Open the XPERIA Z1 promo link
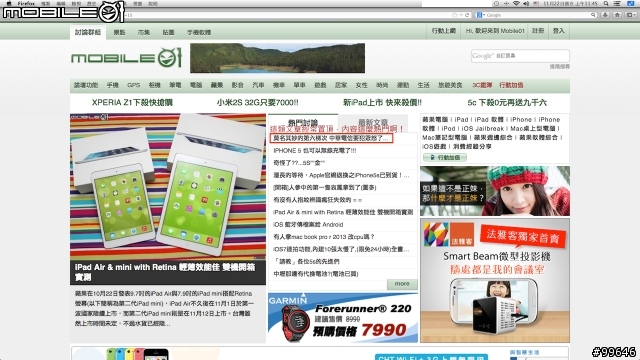This screenshot has width=640, height=360. 132,102
